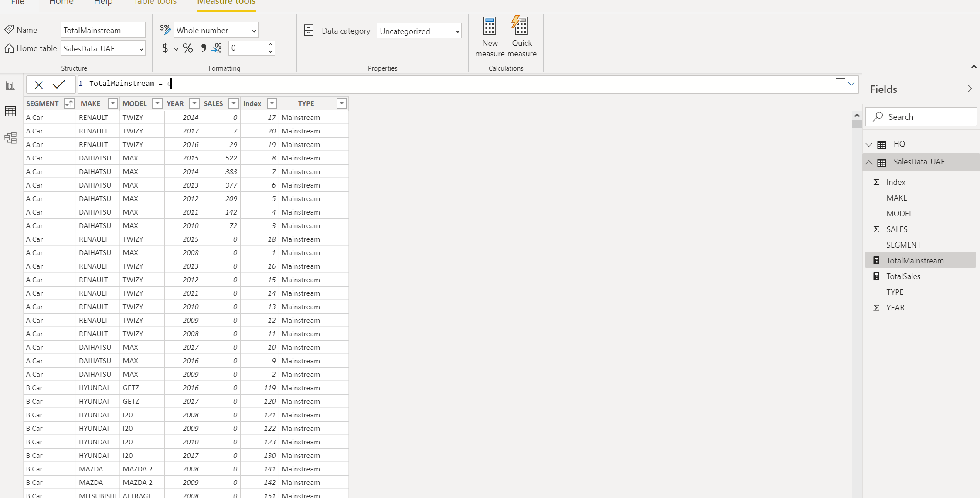
Task: Click the SalesData-UAE table icon
Action: tap(881, 162)
